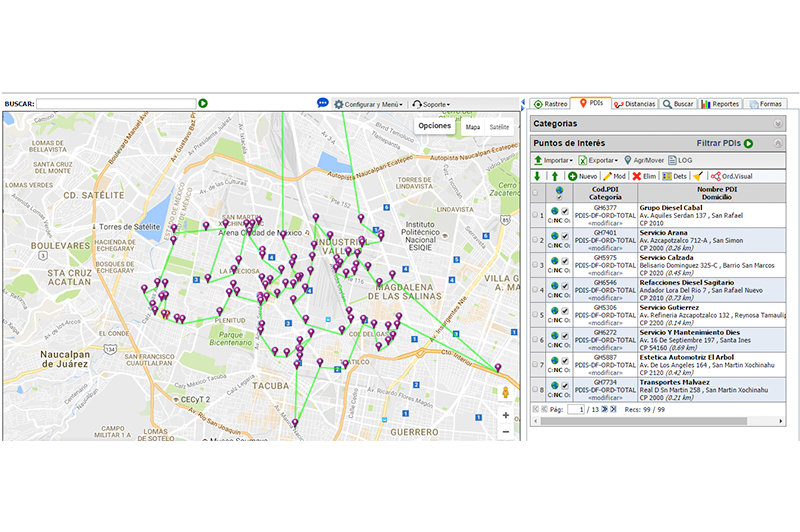Click the horizontal scrollbar under the PDI table

point(644,421)
